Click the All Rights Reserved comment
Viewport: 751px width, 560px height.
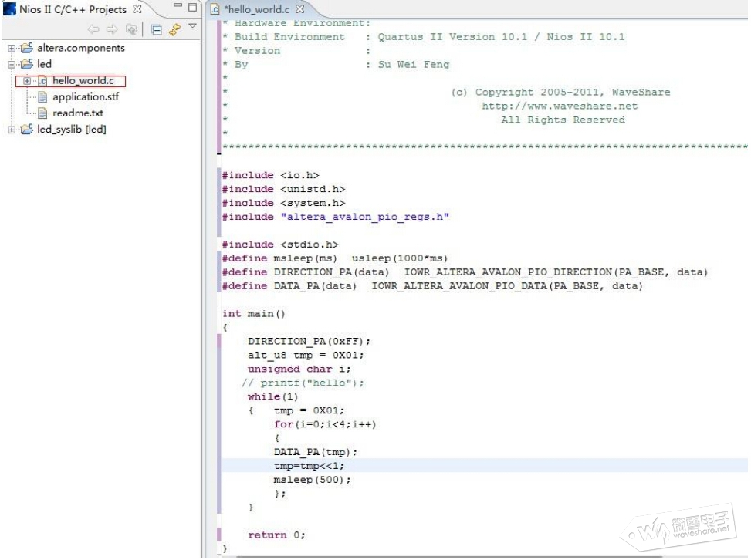563,120
